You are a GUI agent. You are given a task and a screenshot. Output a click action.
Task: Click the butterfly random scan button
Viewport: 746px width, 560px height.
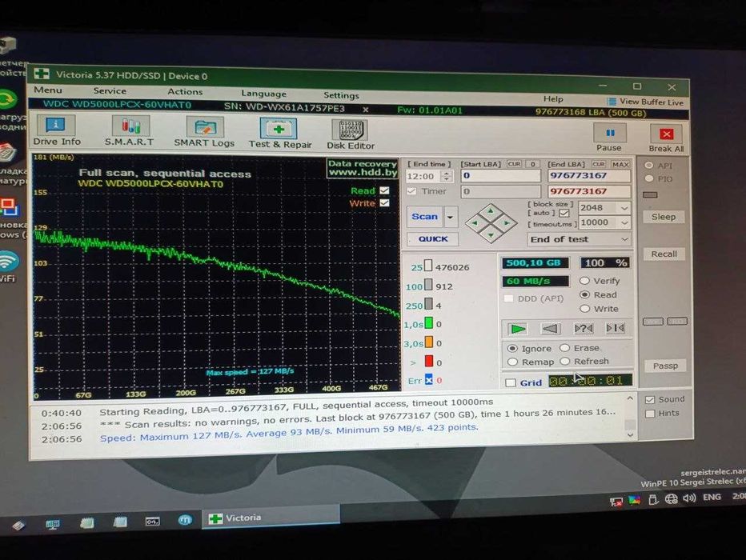[584, 328]
